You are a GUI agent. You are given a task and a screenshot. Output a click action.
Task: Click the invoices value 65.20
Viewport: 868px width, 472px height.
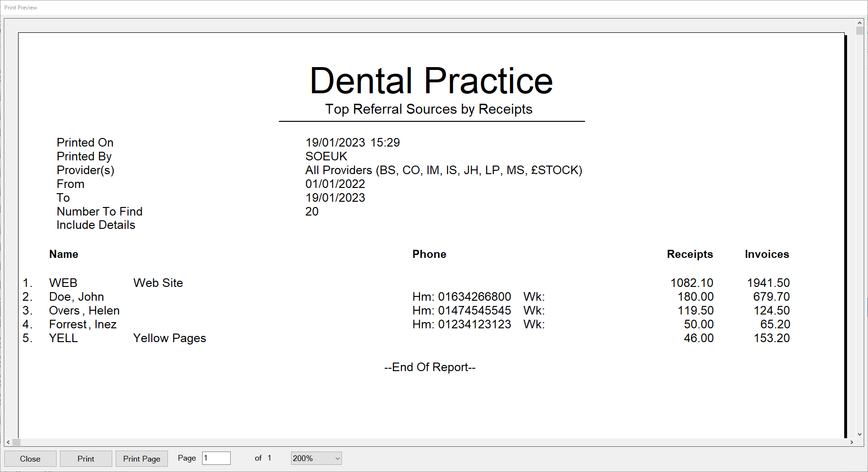click(x=775, y=324)
